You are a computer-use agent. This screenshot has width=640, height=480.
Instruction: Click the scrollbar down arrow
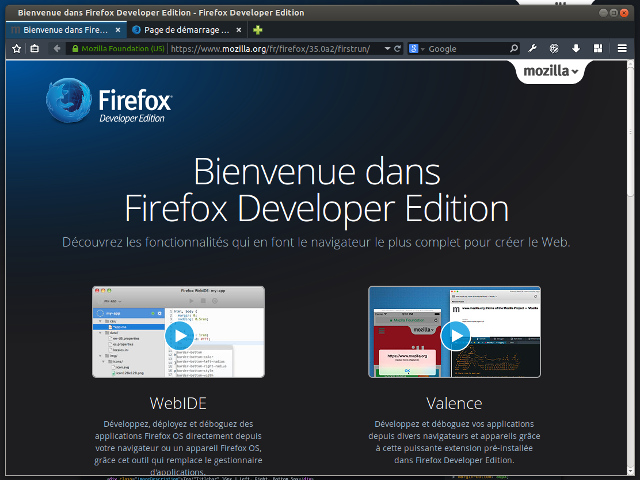[631, 471]
